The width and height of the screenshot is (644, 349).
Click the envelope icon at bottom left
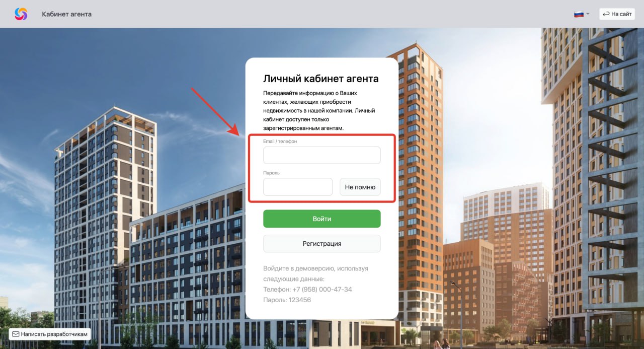tap(16, 334)
